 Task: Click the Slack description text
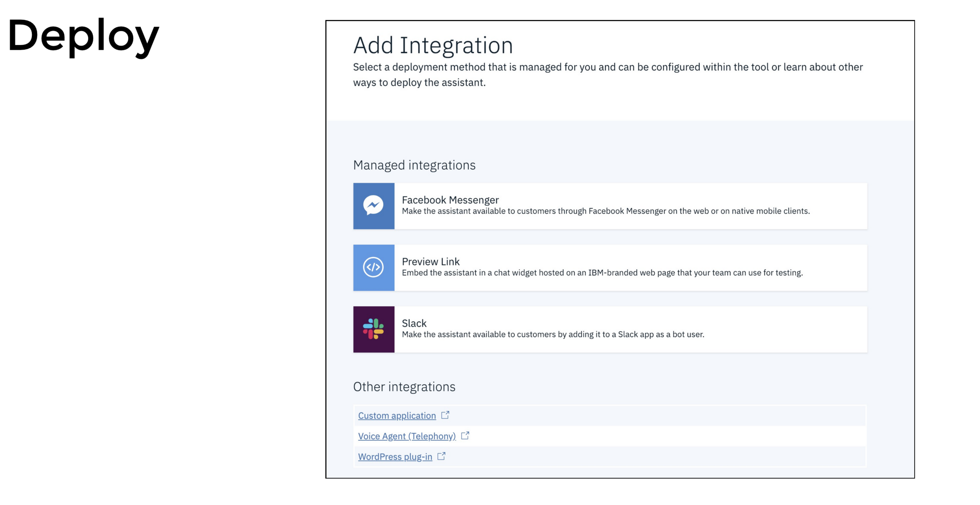click(x=553, y=334)
